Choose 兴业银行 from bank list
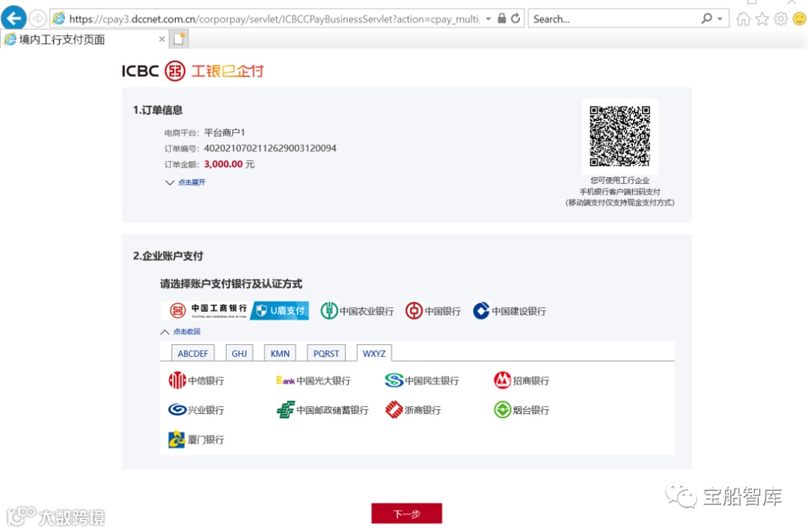This screenshot has width=808, height=532. (196, 410)
